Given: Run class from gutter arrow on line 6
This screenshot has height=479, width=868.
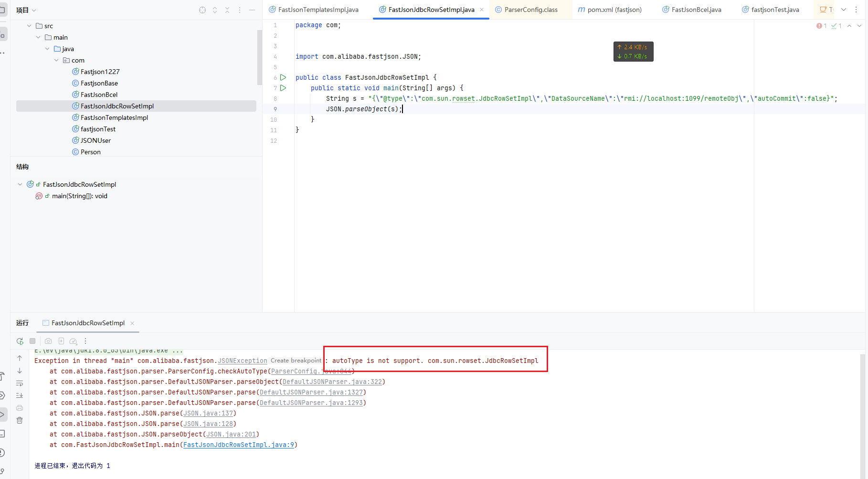Looking at the screenshot, I should 283,77.
